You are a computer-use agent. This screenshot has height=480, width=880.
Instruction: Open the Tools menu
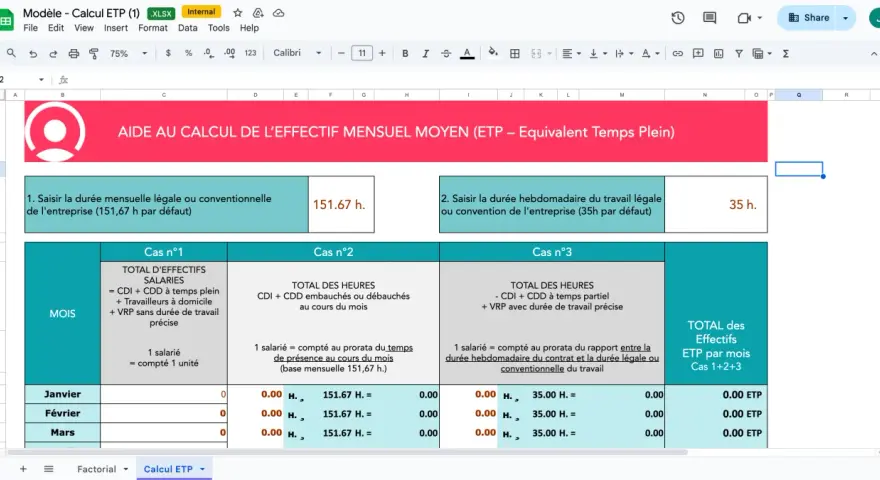[x=218, y=28]
